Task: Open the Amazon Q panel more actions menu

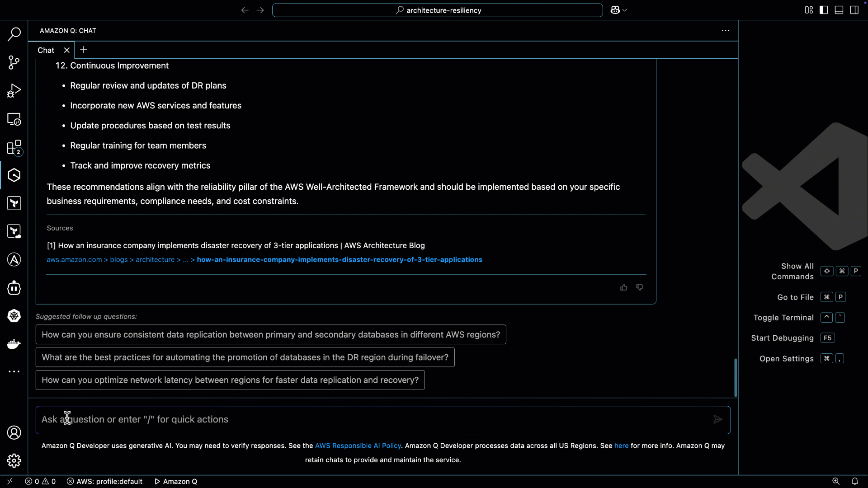Action: pyautogui.click(x=726, y=31)
